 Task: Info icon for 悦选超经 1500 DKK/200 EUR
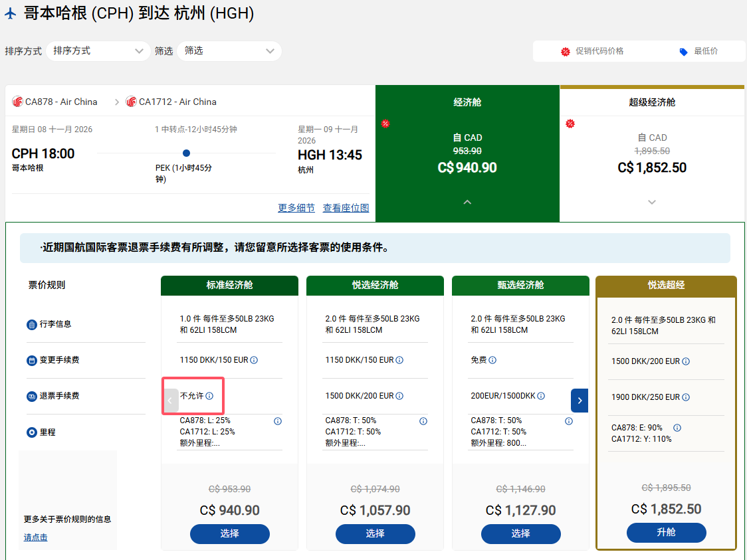(686, 361)
